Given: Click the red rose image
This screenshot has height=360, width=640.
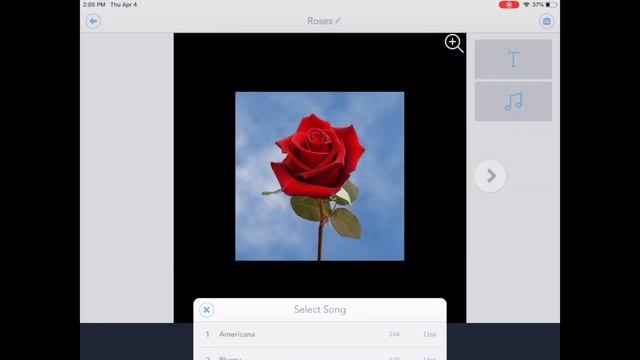Looking at the screenshot, I should (320, 176).
